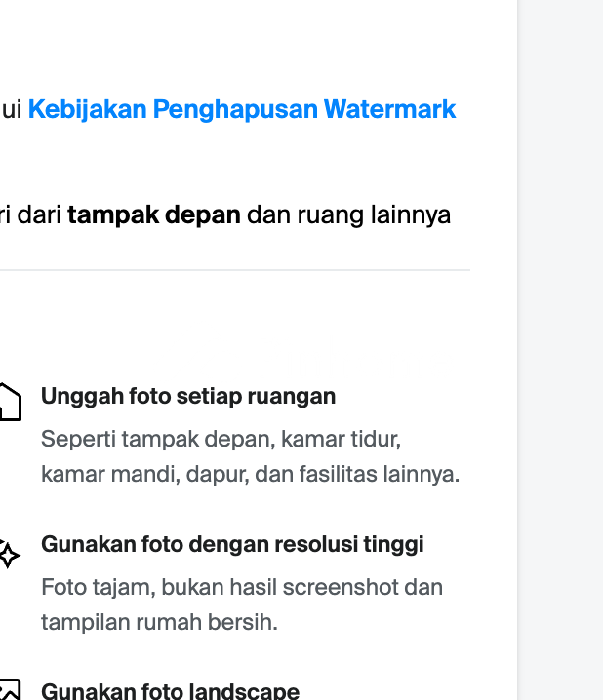Click the line starting with Seperti tampak depan
603x700 pixels.
click(221, 439)
